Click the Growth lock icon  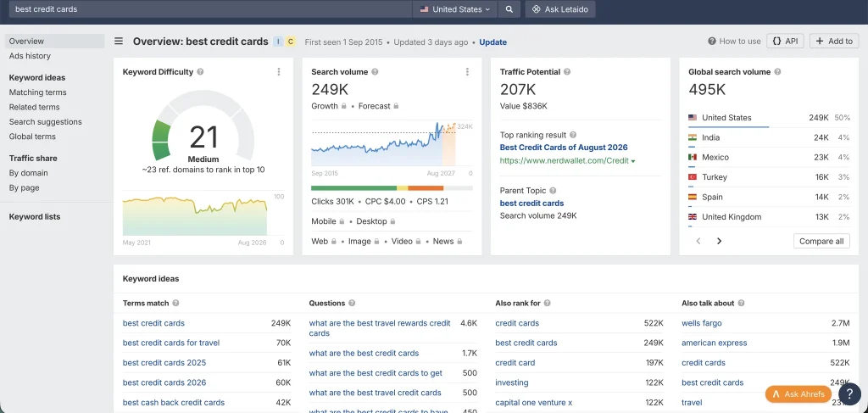pyautogui.click(x=344, y=106)
